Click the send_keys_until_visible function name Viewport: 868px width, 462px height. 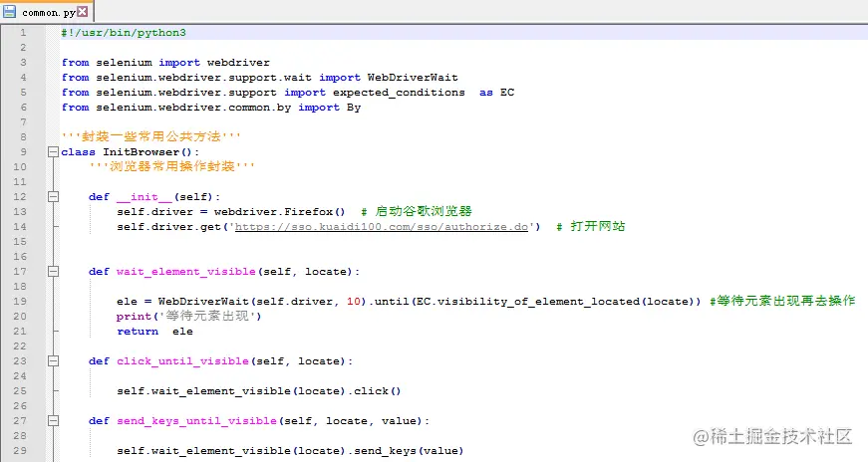tap(196, 420)
